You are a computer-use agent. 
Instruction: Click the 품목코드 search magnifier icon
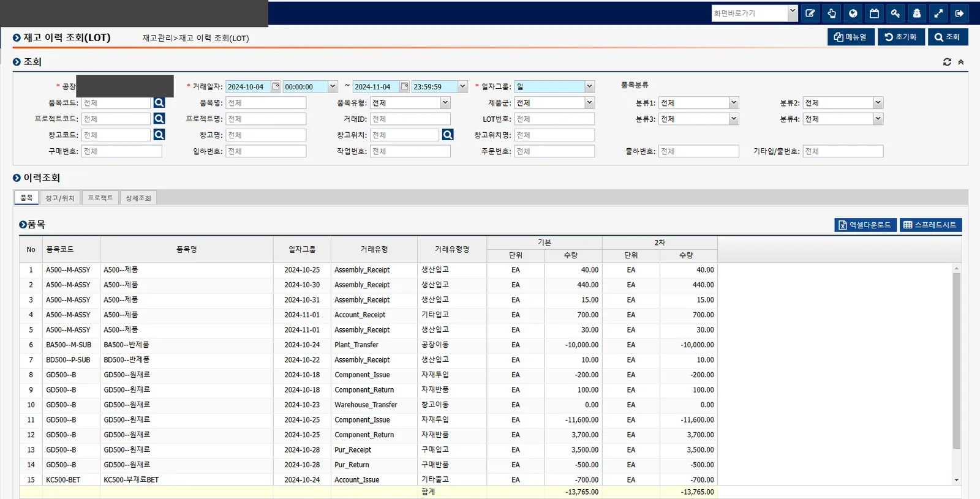[x=159, y=103]
